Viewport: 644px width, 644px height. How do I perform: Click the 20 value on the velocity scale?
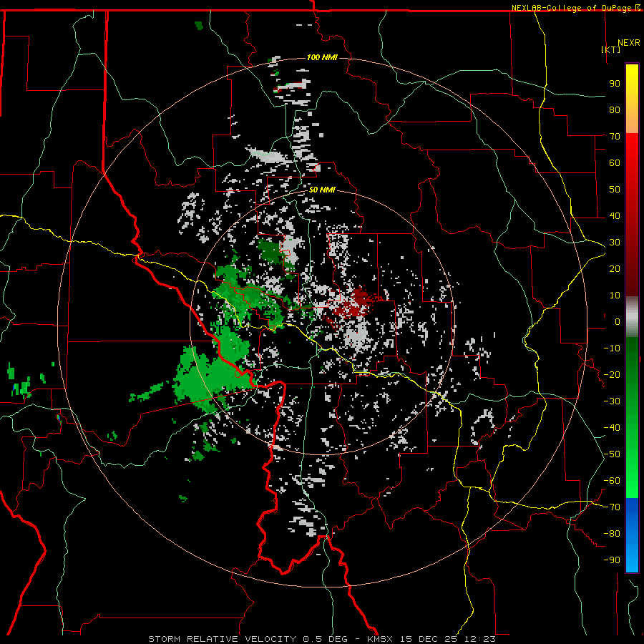(615, 268)
